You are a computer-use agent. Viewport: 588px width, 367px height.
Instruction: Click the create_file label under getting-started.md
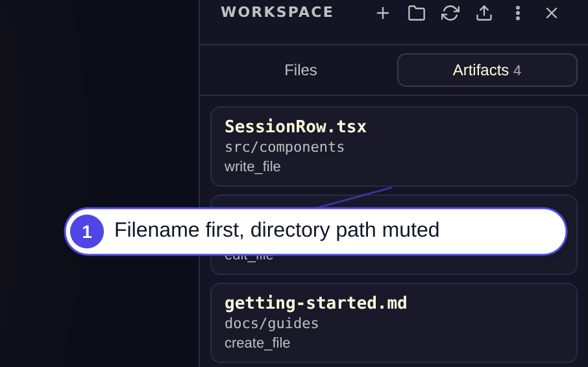pos(257,343)
